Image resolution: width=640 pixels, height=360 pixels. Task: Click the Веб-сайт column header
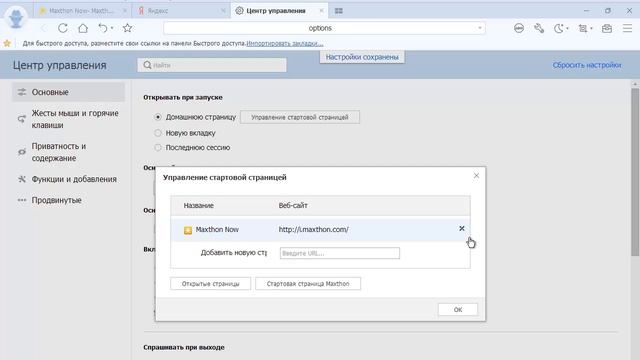(293, 205)
